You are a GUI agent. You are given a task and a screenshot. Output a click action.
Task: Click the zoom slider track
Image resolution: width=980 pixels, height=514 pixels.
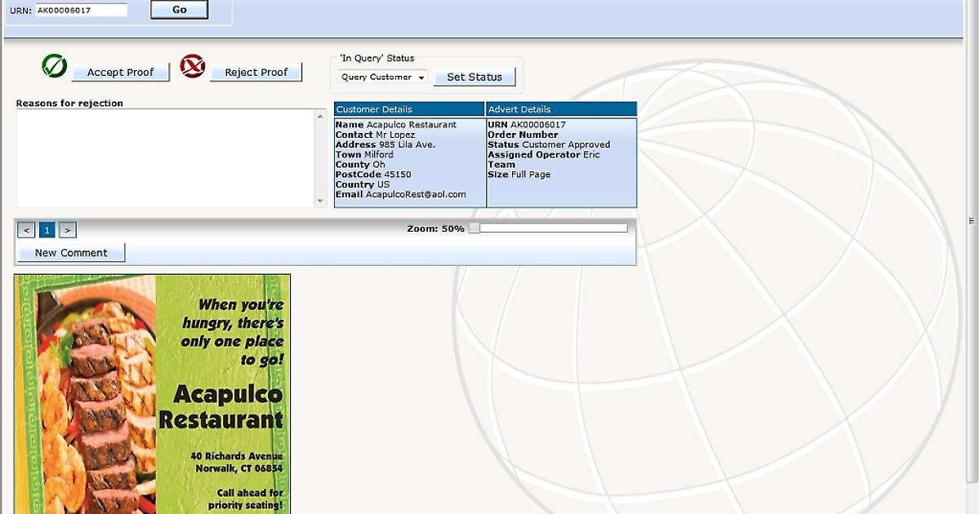point(554,228)
